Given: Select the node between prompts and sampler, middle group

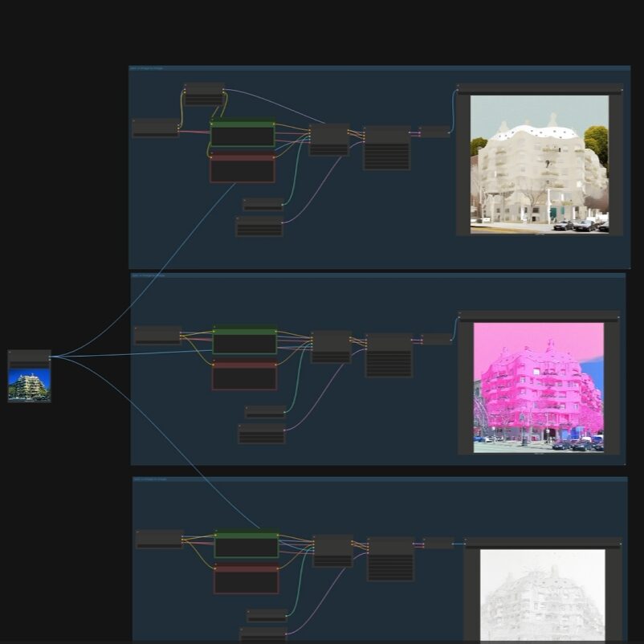Looking at the screenshot, I should 331,347.
